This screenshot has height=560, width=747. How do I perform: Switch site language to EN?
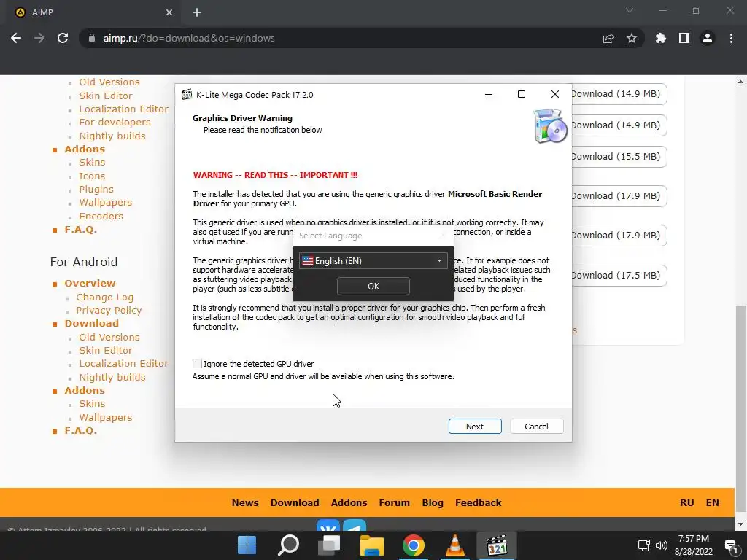712,503
